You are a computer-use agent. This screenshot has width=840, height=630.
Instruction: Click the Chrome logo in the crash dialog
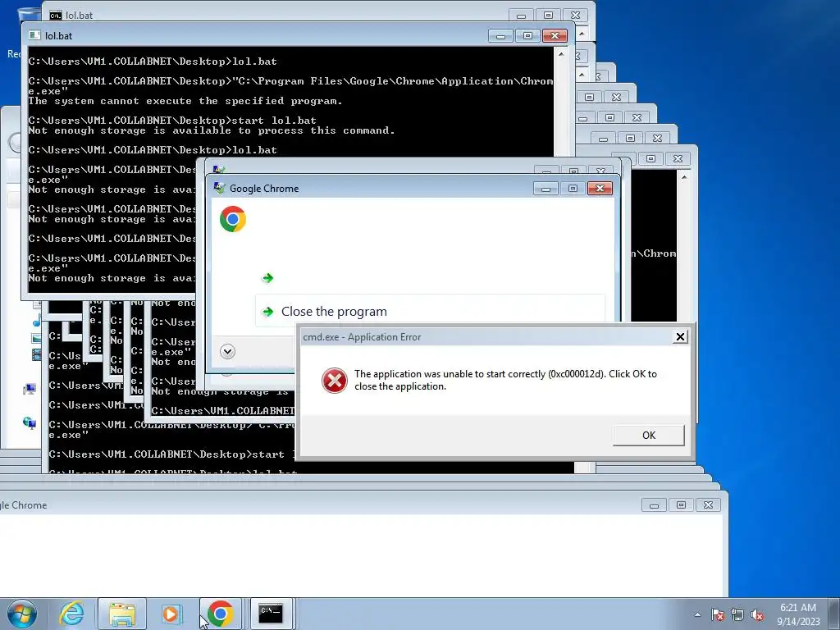coord(232,218)
